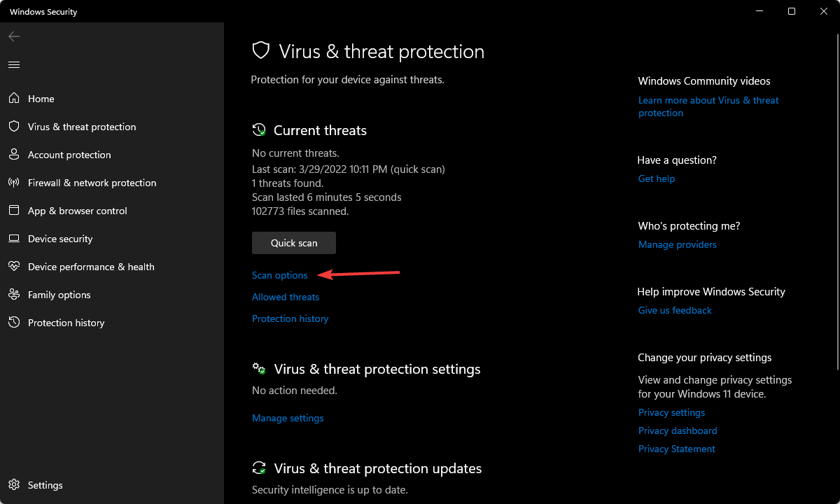Open Protection history under Current threats
Viewport: 840px width, 504px height.
coord(290,318)
